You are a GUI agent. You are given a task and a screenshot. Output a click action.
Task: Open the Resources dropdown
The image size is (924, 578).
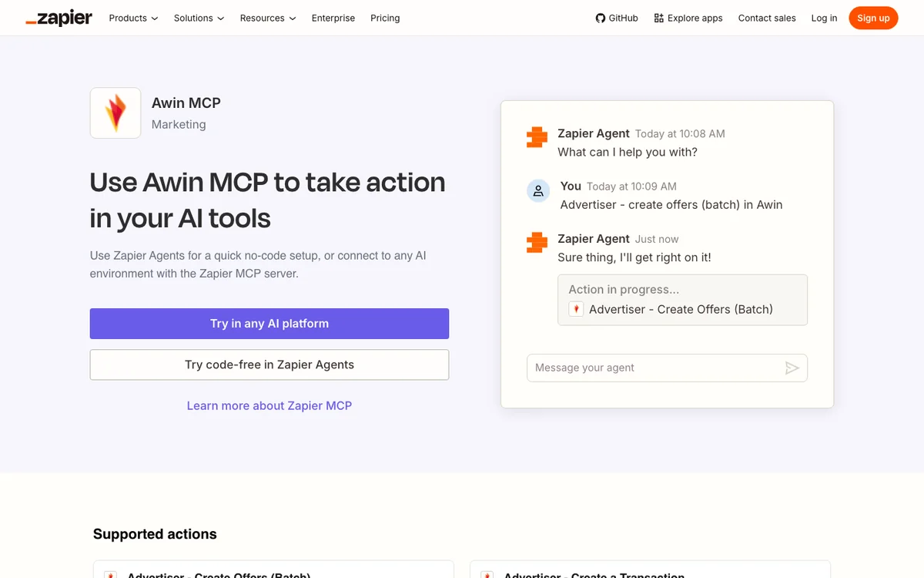point(268,18)
